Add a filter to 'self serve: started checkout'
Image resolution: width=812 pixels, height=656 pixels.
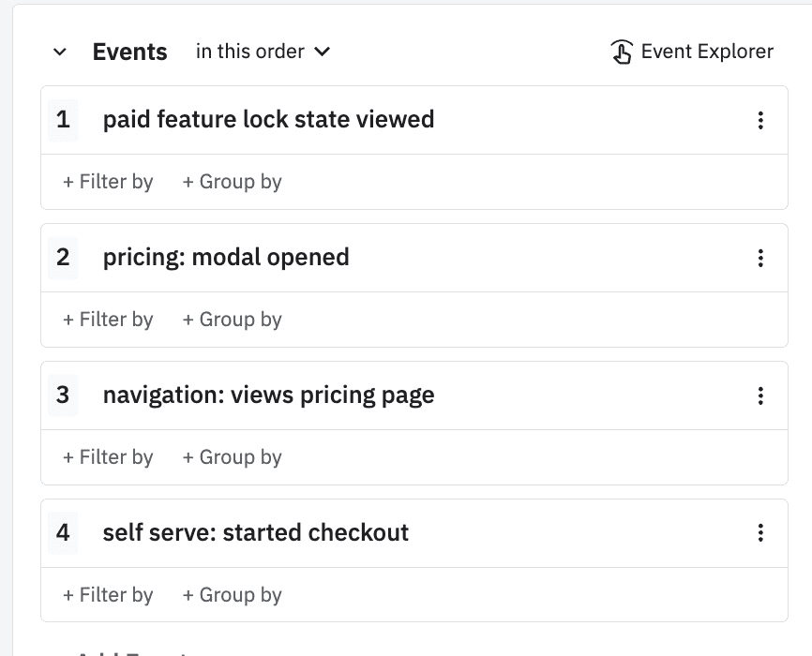[x=108, y=594]
